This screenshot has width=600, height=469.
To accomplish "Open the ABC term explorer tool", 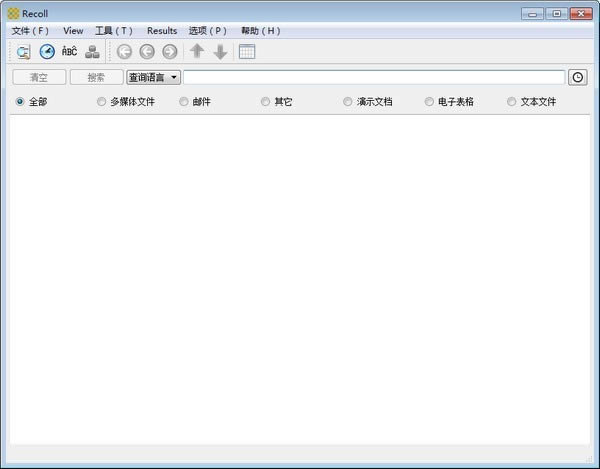I will point(70,51).
